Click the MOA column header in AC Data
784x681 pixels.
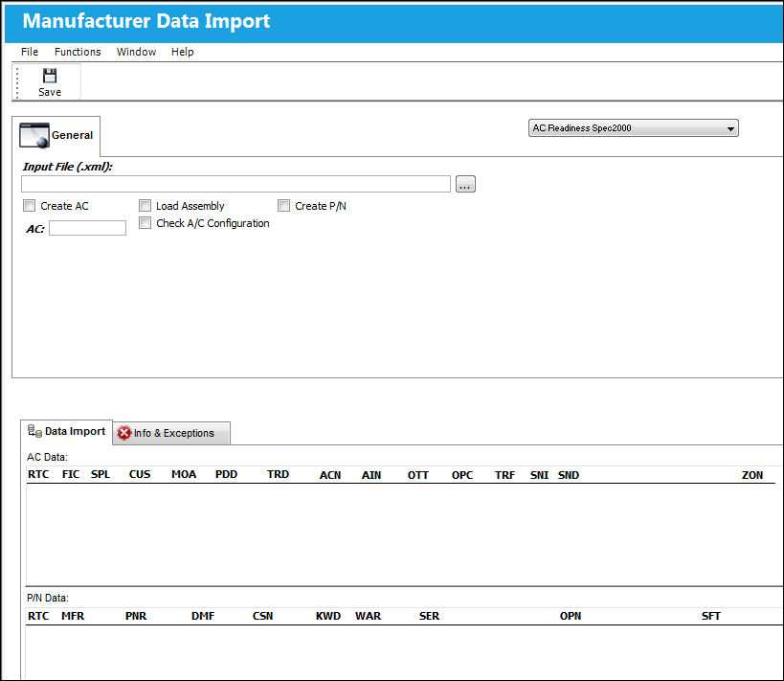(184, 474)
